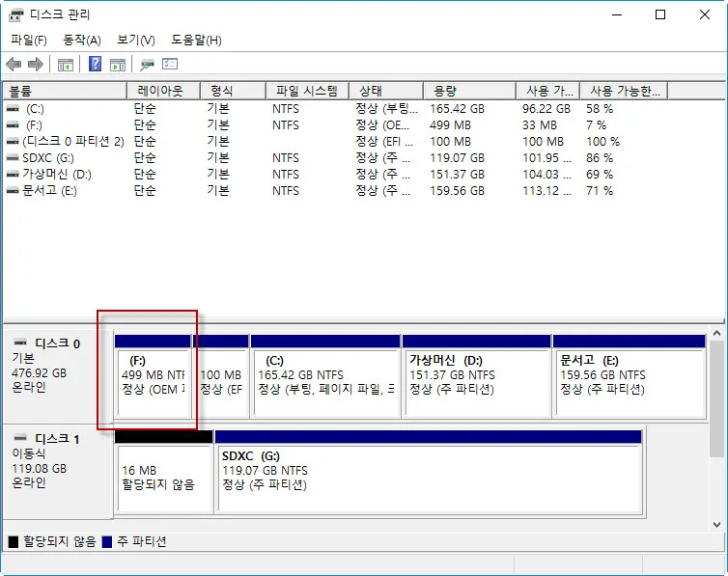Click the Forward arrow toolbar icon
Screen dimensions: 728x576
point(36,64)
